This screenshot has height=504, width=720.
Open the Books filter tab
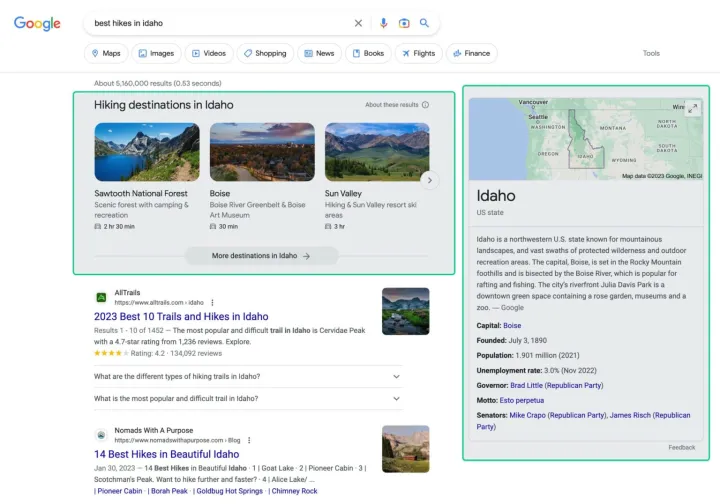point(368,53)
